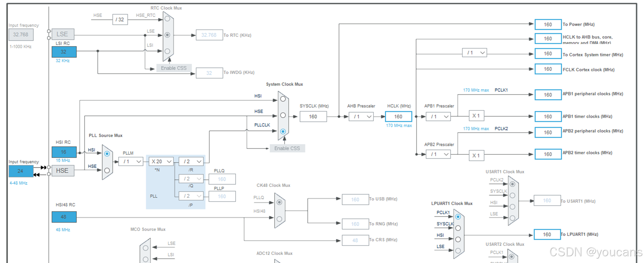Click the 'System Clock Mux' label

[284, 84]
